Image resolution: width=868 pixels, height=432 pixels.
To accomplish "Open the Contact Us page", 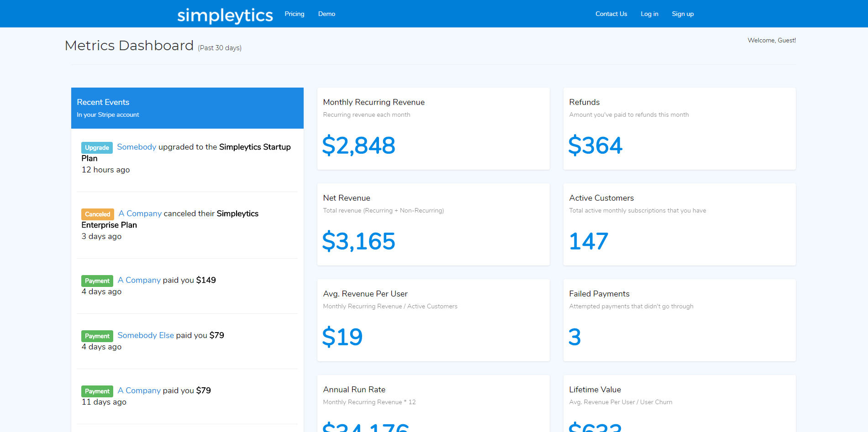I will coord(611,14).
